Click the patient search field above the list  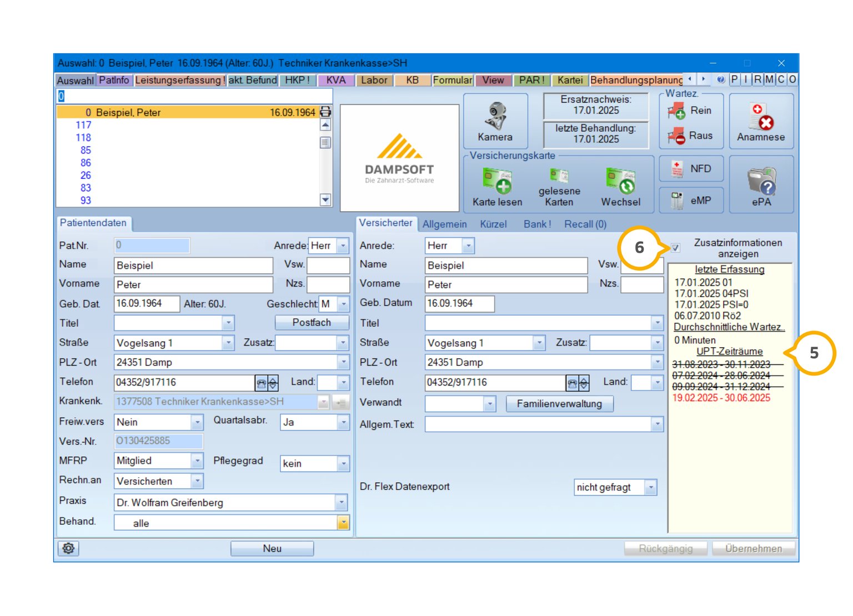point(194,96)
